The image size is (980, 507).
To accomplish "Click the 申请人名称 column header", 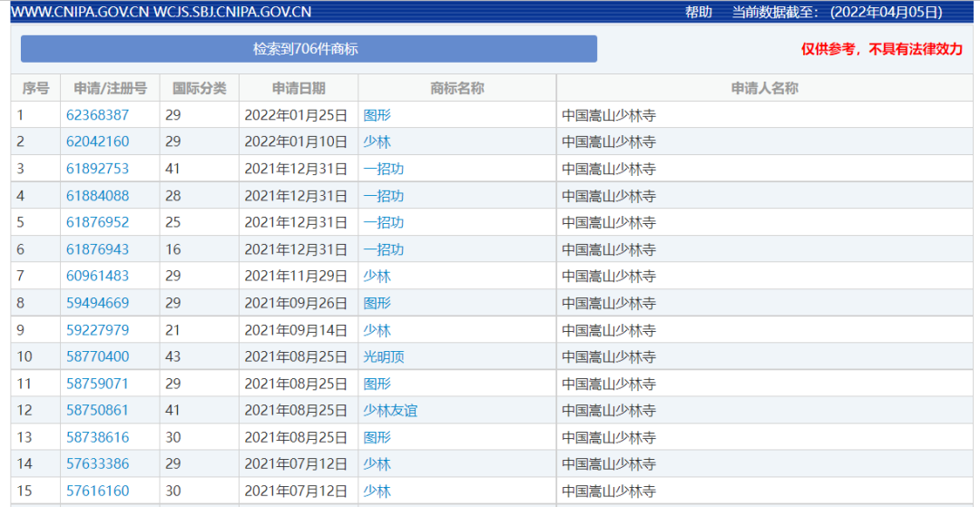I will point(765,88).
